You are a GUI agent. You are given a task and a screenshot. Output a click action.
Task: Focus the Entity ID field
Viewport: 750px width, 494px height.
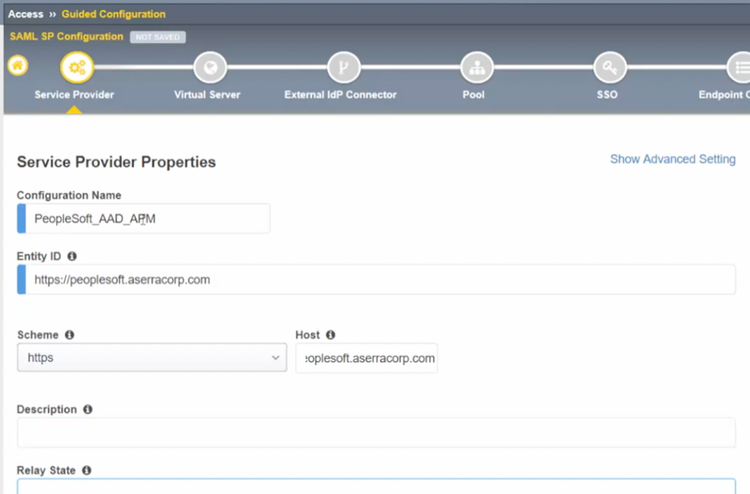click(x=376, y=279)
